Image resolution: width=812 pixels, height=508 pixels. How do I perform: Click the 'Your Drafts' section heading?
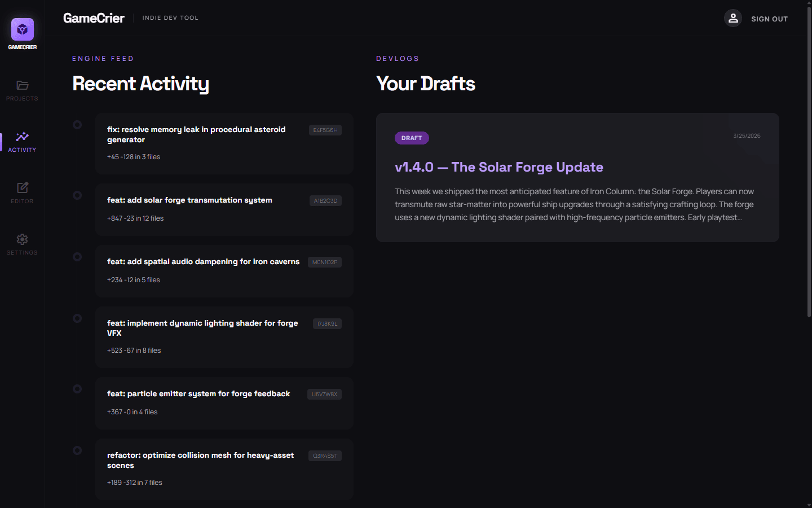click(x=426, y=84)
